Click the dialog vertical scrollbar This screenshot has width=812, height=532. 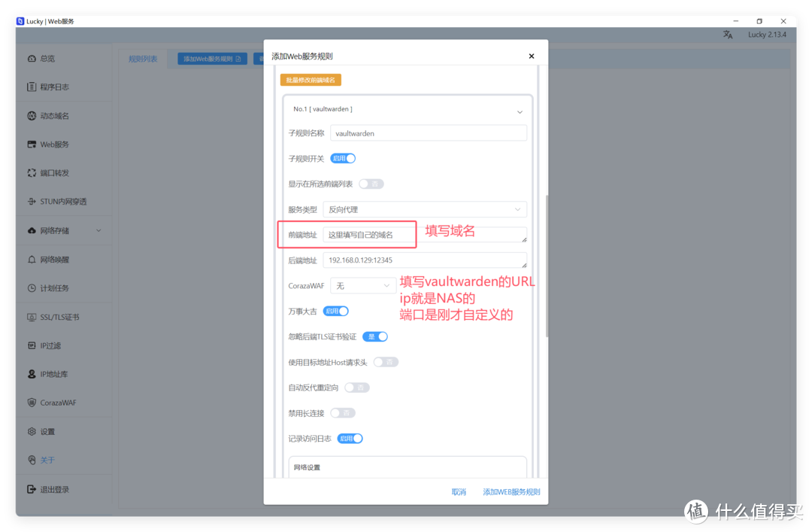pyautogui.click(x=547, y=266)
